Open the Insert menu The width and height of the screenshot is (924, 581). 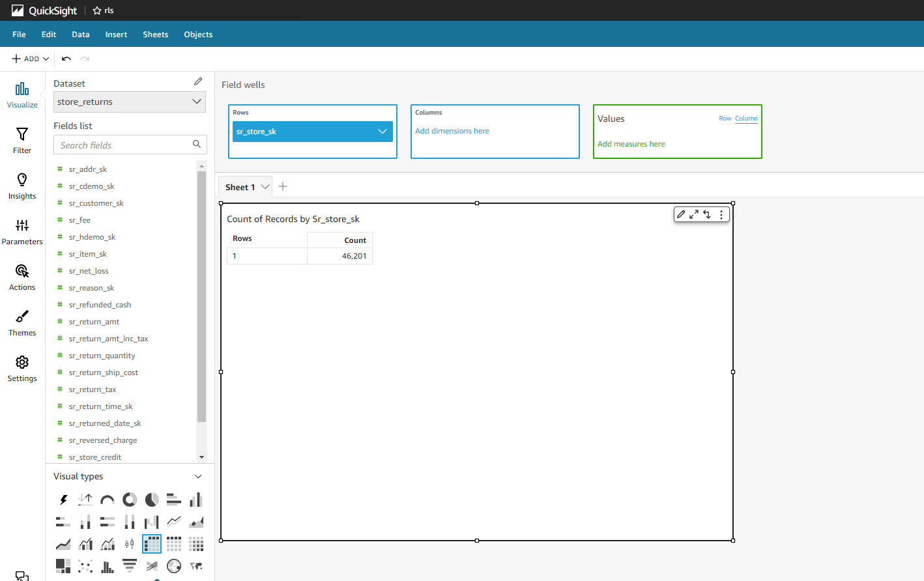point(117,35)
